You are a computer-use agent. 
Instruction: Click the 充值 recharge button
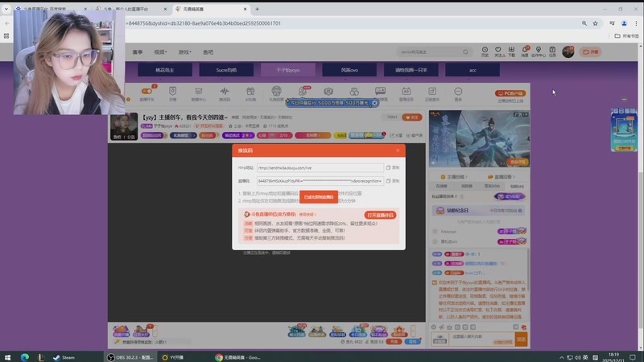pos(394,341)
